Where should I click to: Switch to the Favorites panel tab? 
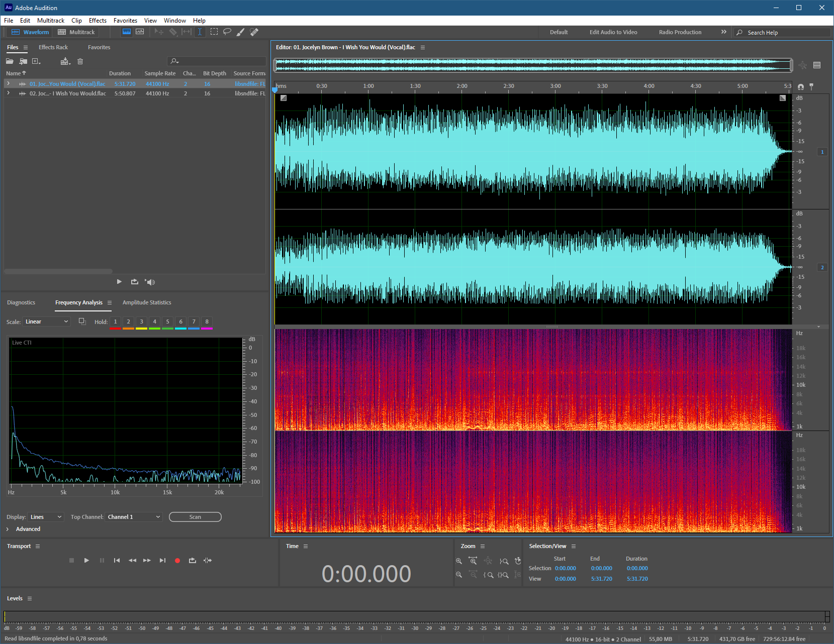99,47
